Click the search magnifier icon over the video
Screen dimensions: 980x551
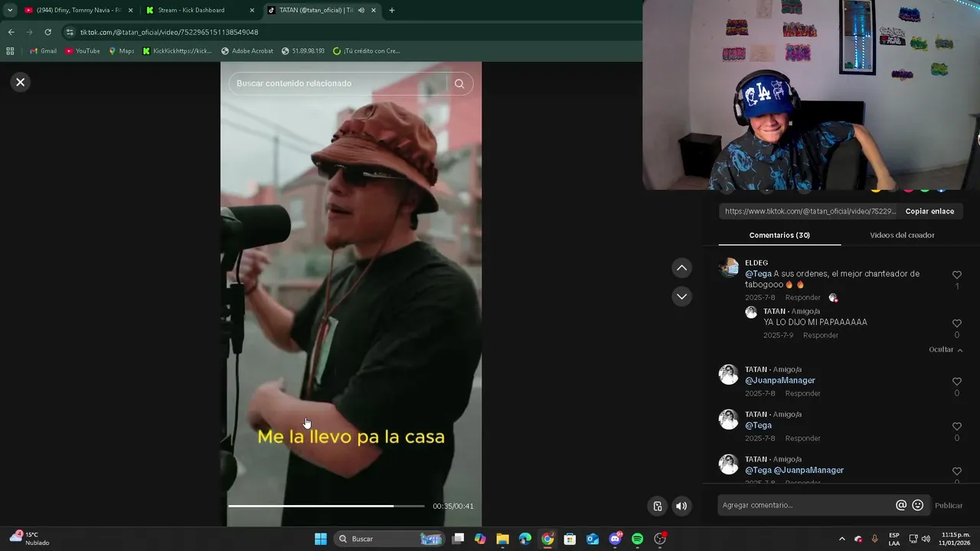459,83
